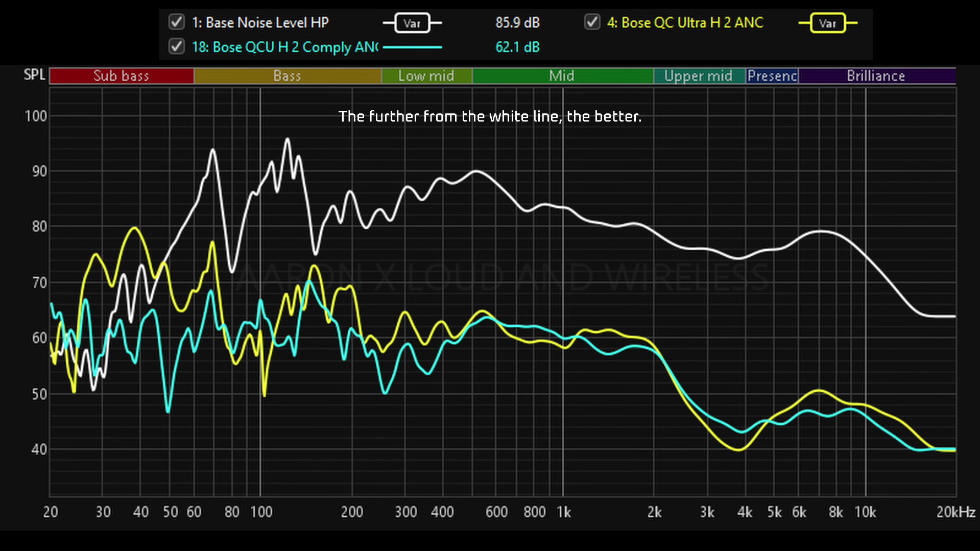
Task: Click the SPL axis label
Action: pos(35,75)
